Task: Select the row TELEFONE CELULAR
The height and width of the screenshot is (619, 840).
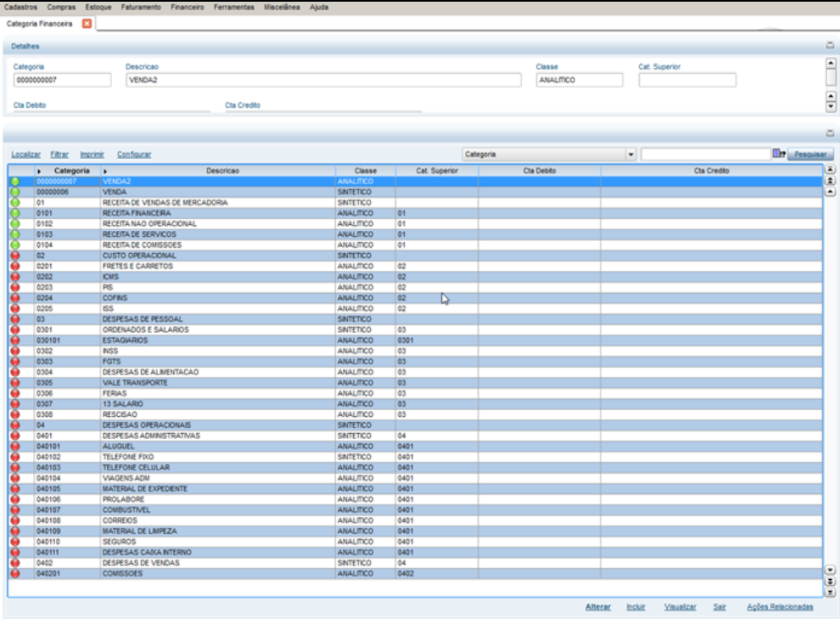Action: click(415, 467)
